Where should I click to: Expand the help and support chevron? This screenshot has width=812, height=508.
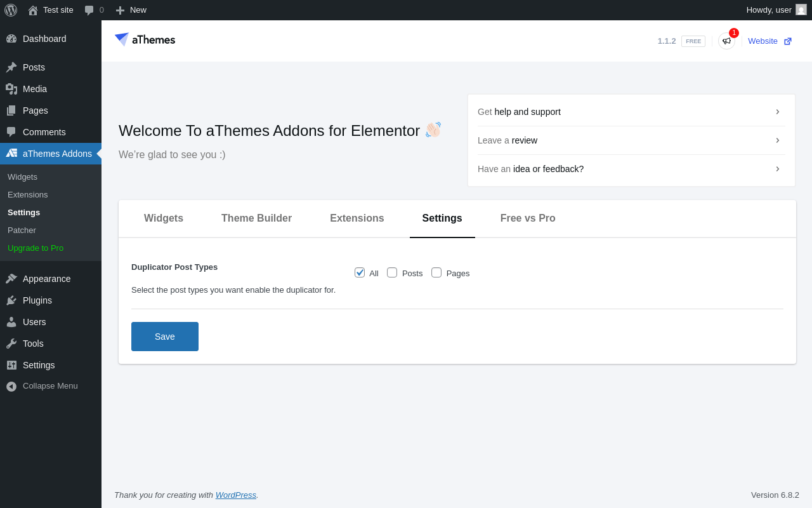coord(777,112)
